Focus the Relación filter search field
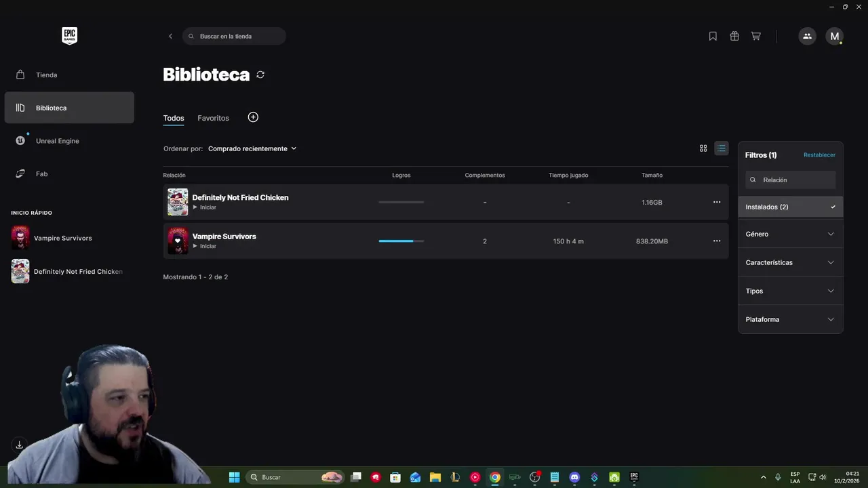This screenshot has height=488, width=868. (x=791, y=180)
